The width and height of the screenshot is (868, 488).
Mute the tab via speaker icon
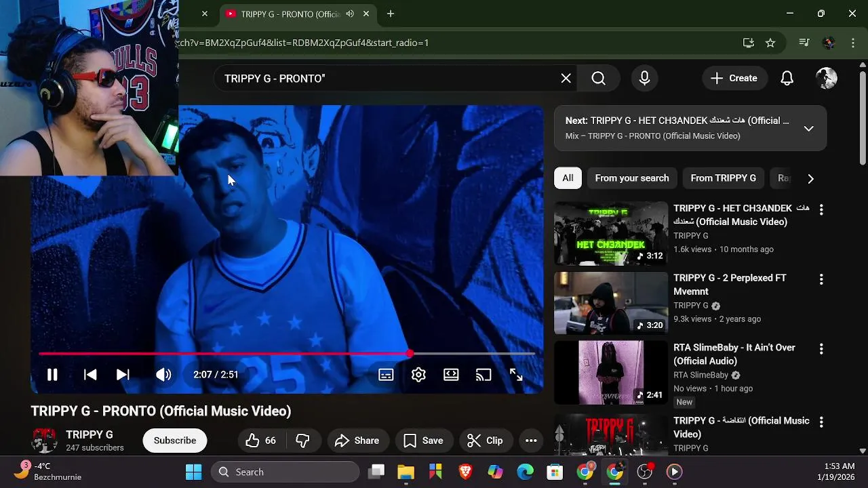[350, 14]
